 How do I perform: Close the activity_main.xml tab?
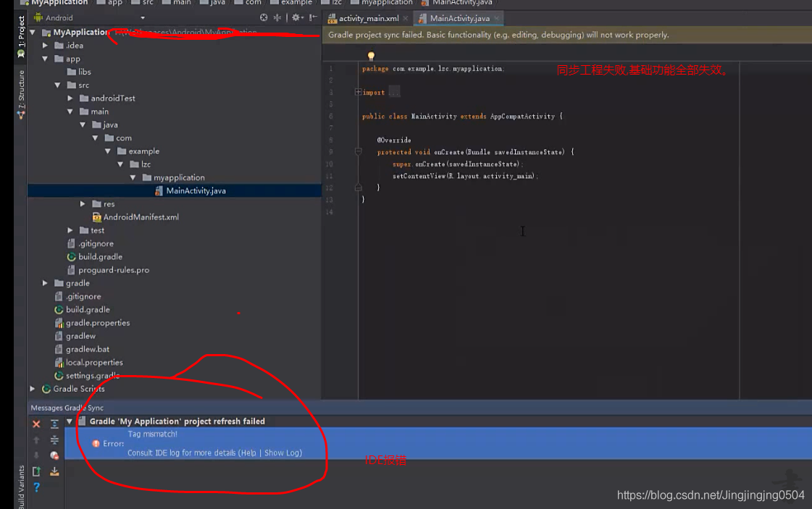pos(406,18)
